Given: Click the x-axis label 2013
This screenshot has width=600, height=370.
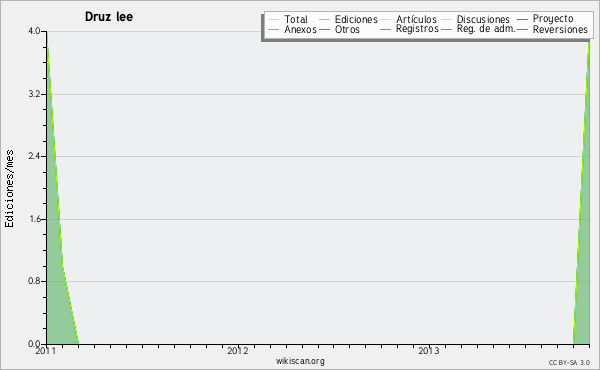Looking at the screenshot, I should tap(429, 351).
